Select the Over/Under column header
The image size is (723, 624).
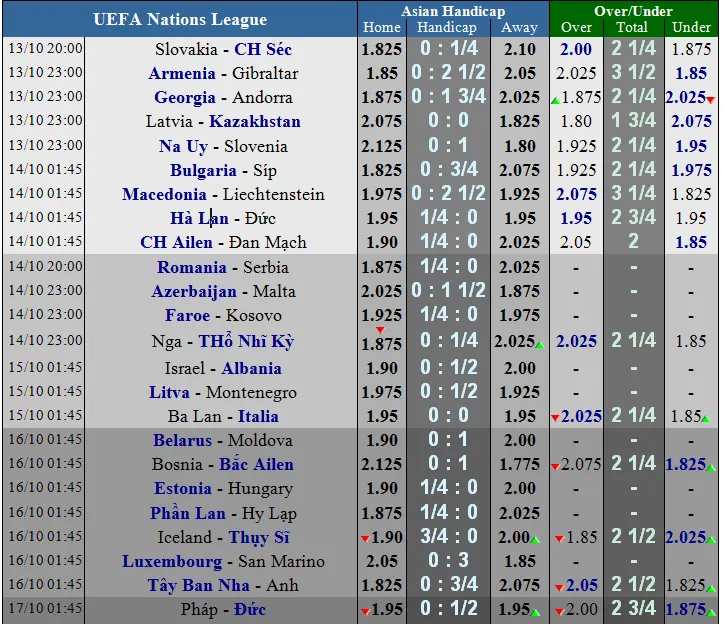(632, 11)
